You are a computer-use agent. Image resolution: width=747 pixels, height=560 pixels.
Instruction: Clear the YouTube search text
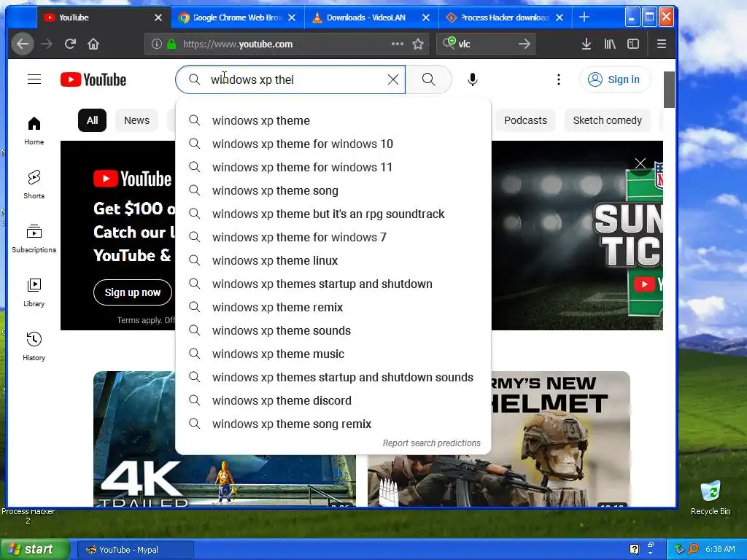coord(393,79)
